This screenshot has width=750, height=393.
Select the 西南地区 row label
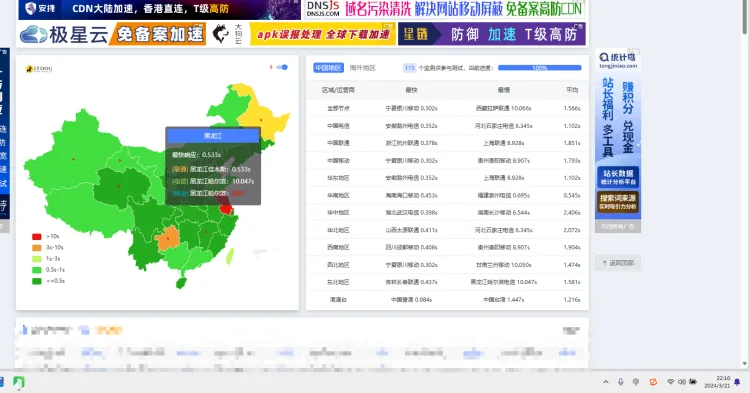click(338, 247)
